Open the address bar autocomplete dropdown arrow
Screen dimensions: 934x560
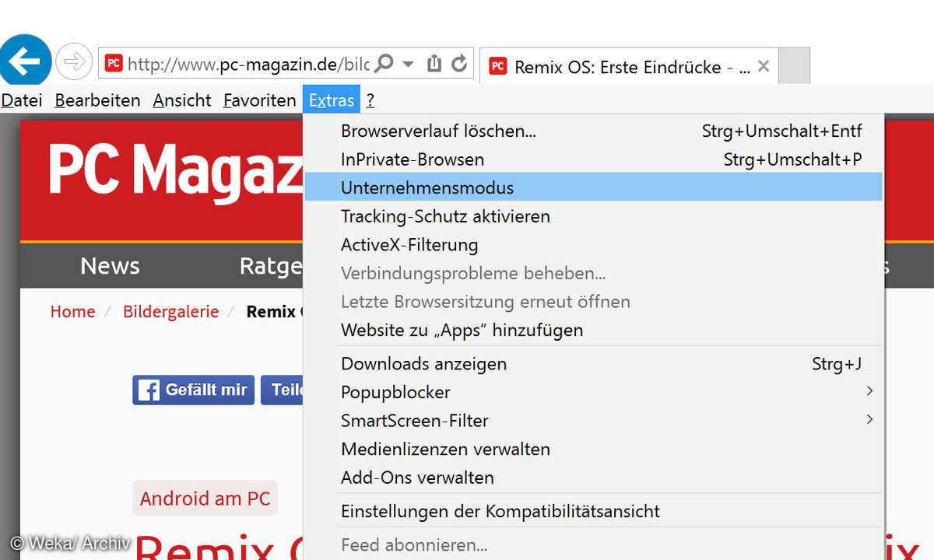pyautogui.click(x=408, y=64)
